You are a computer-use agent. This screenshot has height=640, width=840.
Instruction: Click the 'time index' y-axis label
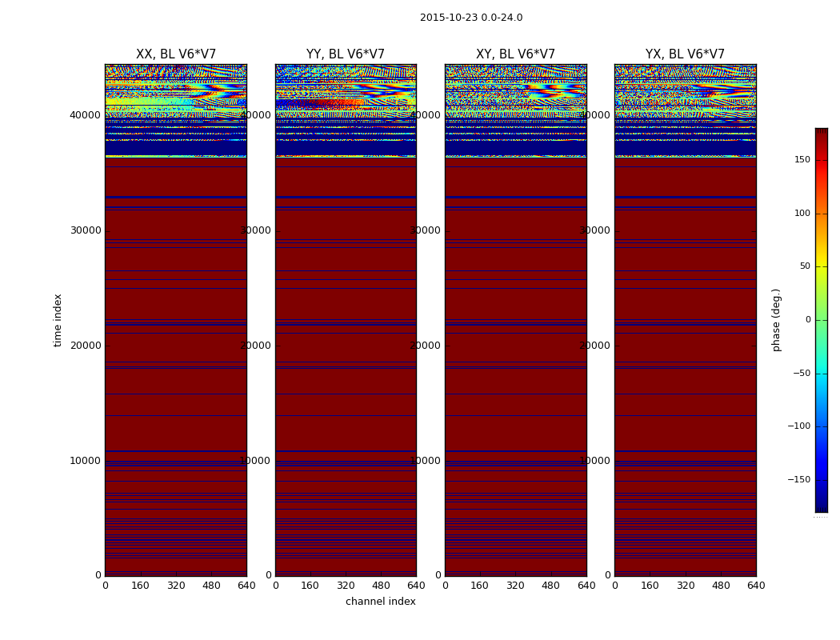tap(58, 320)
